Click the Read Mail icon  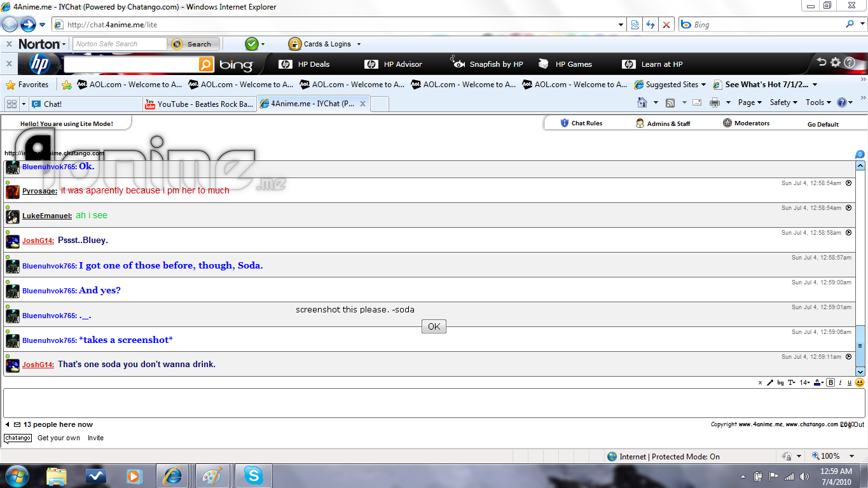(x=697, y=102)
